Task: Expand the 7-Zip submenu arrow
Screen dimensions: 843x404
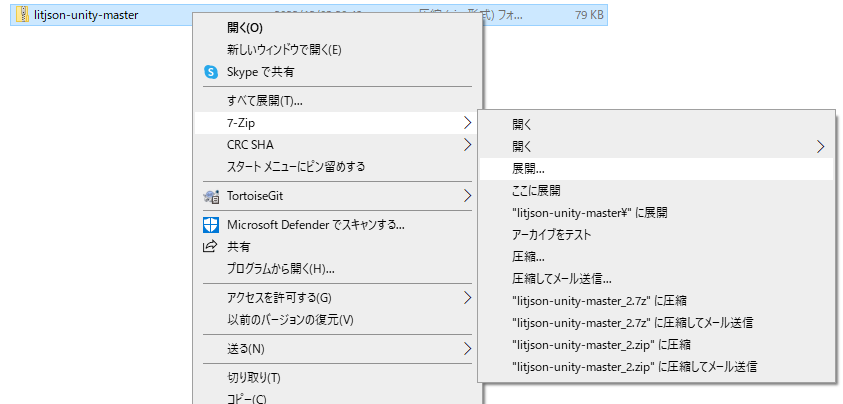Action: (467, 123)
